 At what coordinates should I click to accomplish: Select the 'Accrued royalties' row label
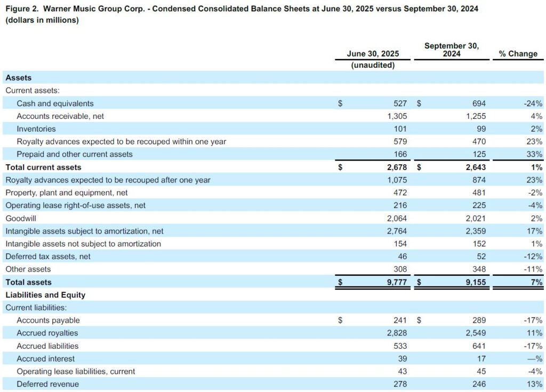coord(47,333)
